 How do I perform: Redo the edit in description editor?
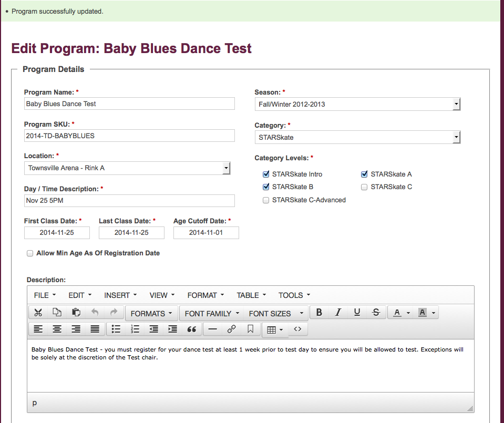coord(114,313)
